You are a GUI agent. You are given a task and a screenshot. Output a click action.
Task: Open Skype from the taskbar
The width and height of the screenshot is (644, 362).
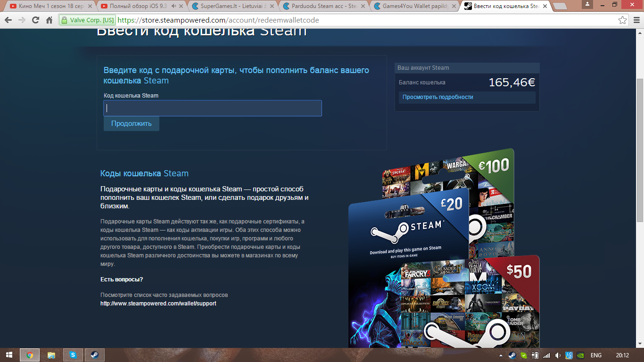(73, 355)
